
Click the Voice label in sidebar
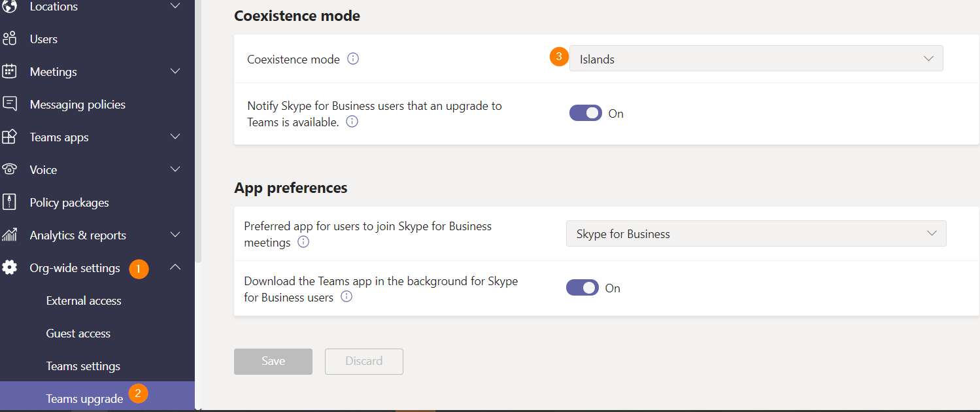43,170
